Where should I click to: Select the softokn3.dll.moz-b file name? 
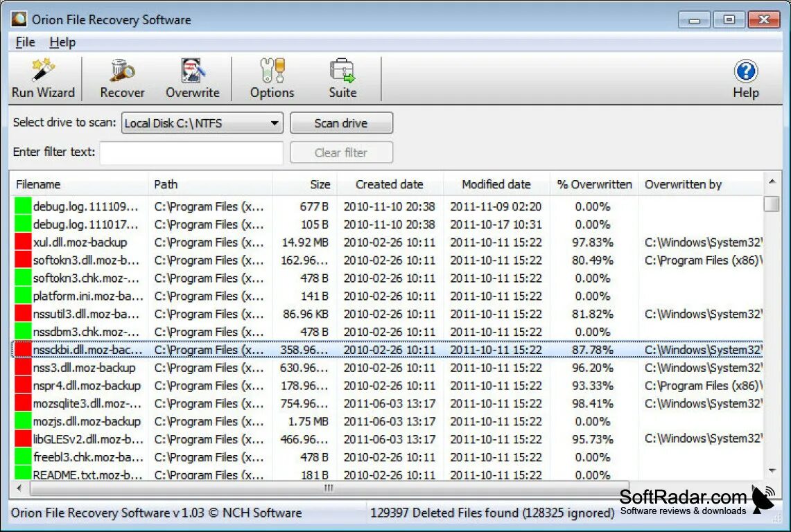[x=86, y=260]
